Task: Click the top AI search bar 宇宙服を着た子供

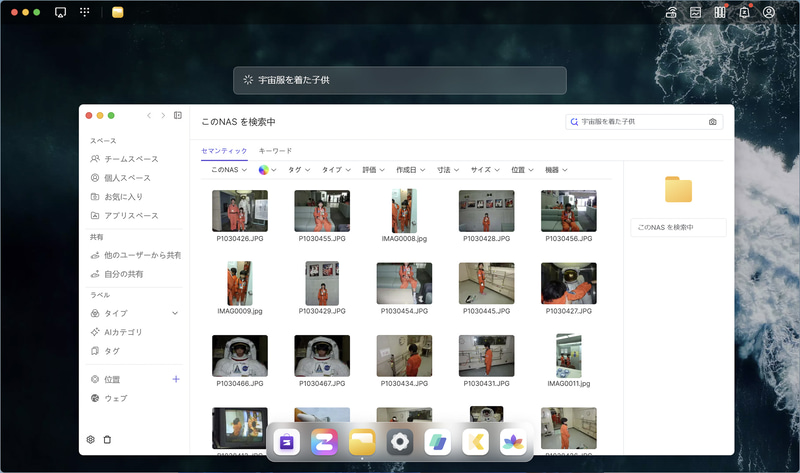Action: pos(399,80)
